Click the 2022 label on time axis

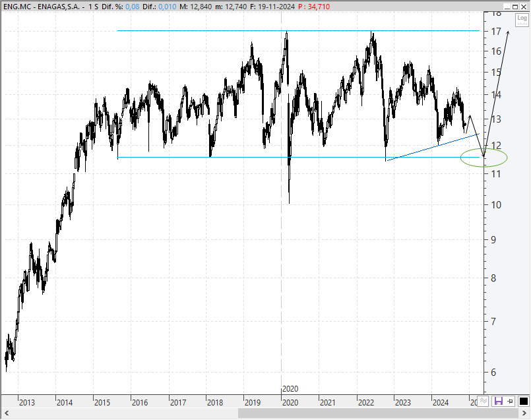[x=365, y=403]
